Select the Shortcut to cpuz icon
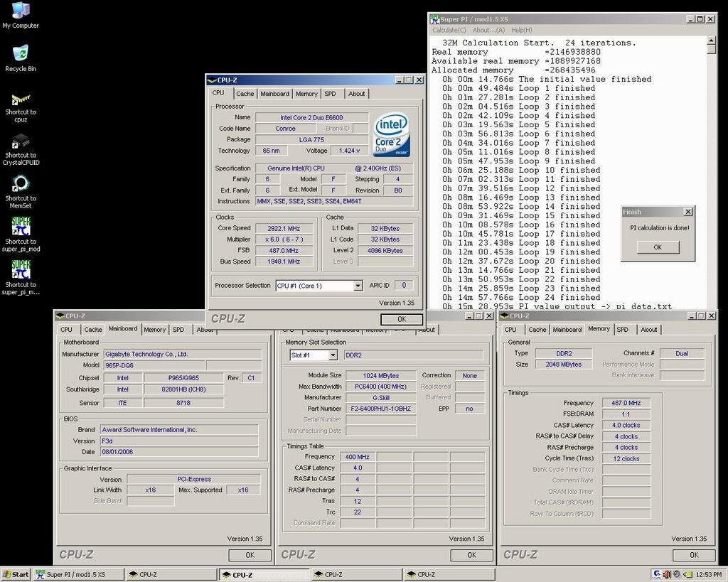This screenshot has height=582, width=728. (x=21, y=108)
